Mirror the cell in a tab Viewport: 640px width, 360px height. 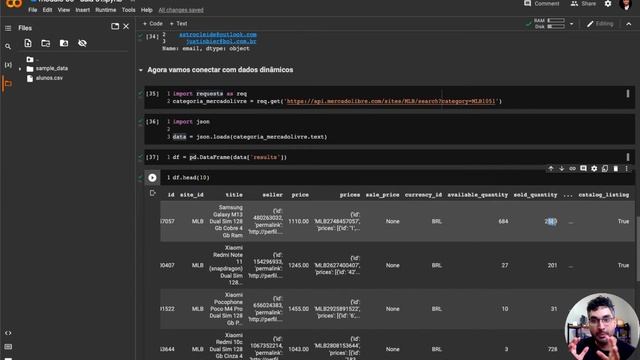coord(605,169)
